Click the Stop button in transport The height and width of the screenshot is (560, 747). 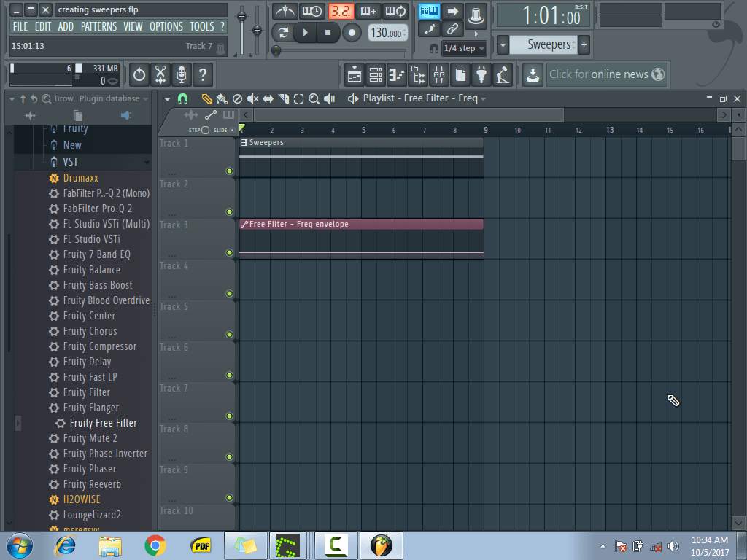point(328,32)
